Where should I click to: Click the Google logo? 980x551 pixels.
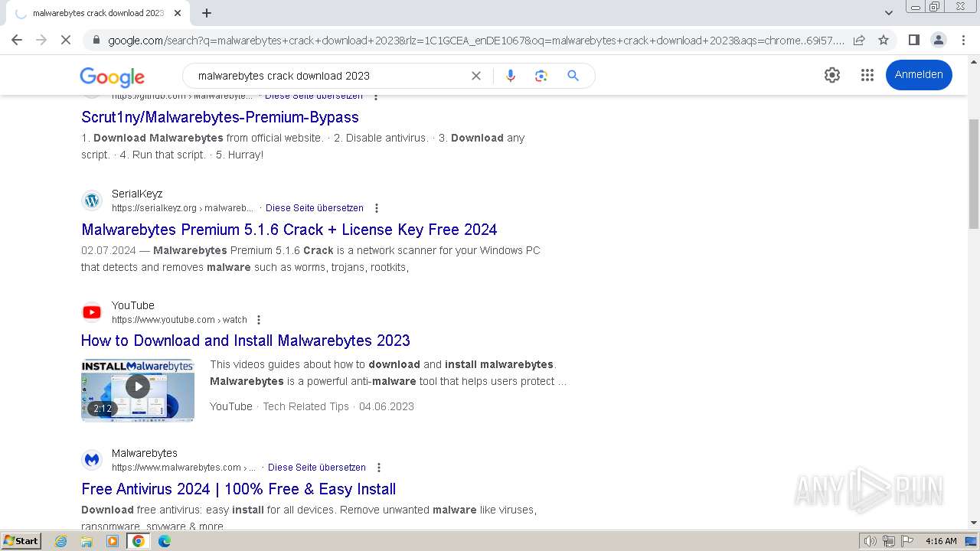(x=112, y=77)
